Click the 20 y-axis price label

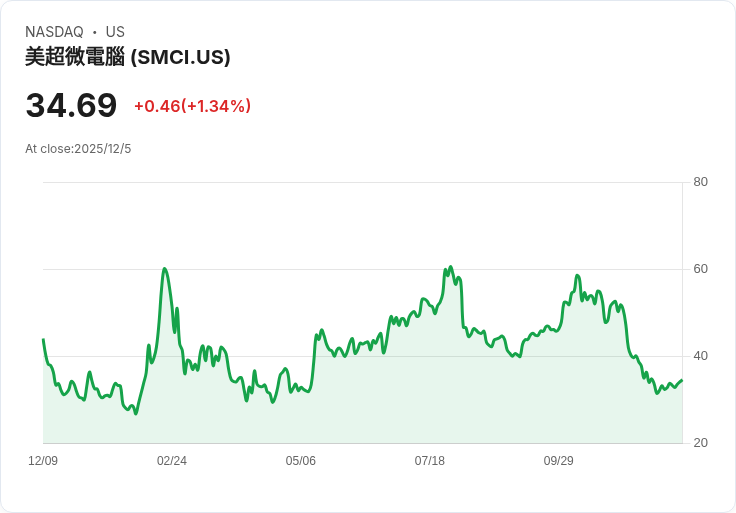pos(700,443)
